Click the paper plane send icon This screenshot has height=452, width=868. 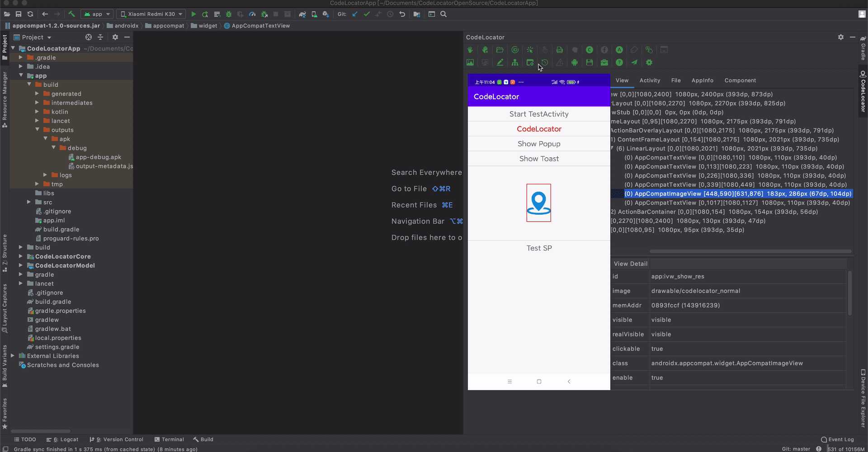pos(634,63)
